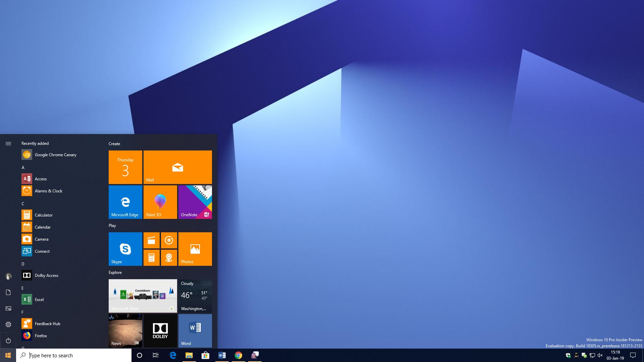Open Documents from the Start rail

coord(8,292)
